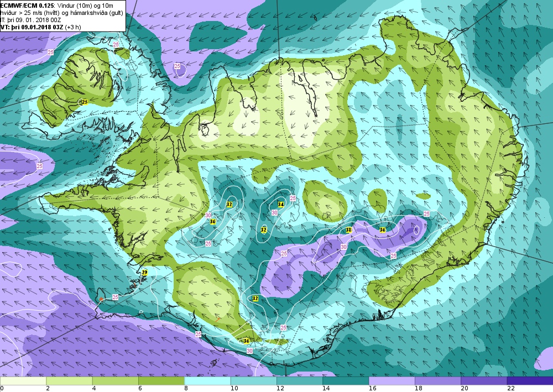Select the 18–20 purple legend swatch
The width and height of the screenshot is (553, 392).
click(x=438, y=381)
